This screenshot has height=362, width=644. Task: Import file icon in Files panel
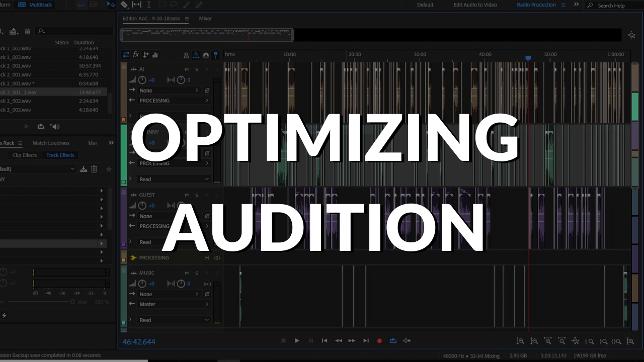(14, 31)
